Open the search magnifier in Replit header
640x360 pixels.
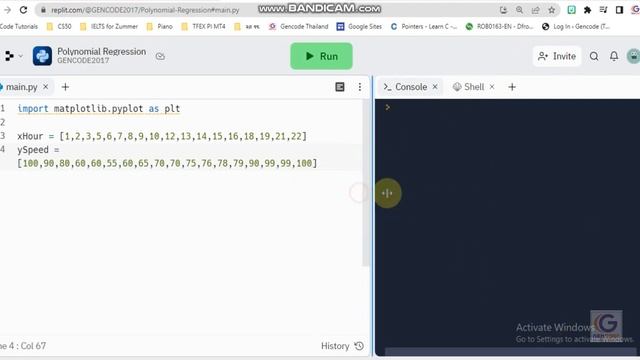(x=594, y=56)
